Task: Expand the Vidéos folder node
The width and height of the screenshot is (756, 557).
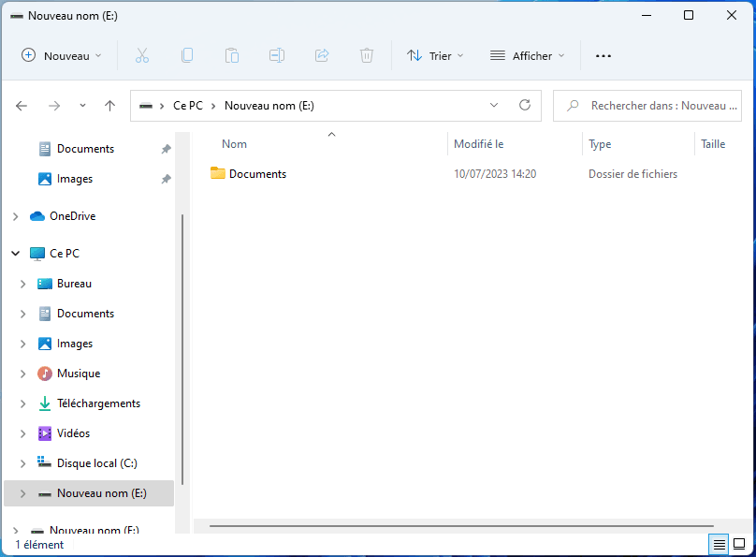Action: pyautogui.click(x=22, y=433)
